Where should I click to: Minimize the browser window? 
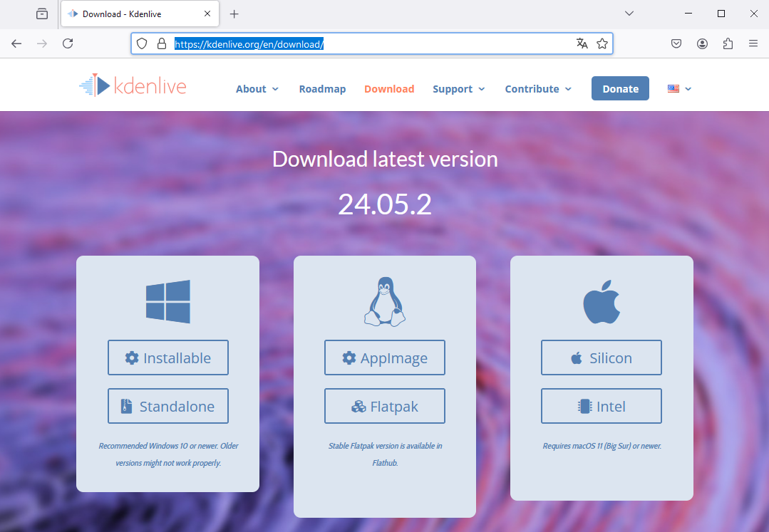tap(688, 14)
